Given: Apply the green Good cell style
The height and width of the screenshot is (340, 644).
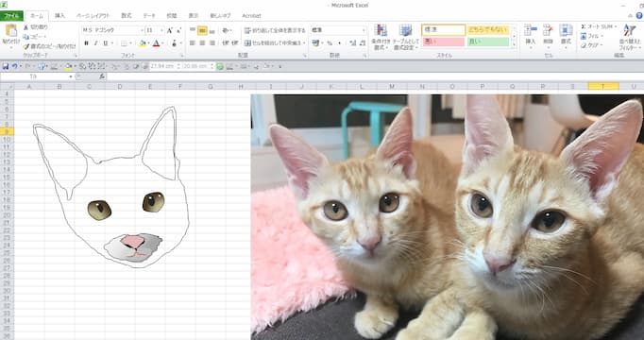Looking at the screenshot, I should (x=488, y=42).
